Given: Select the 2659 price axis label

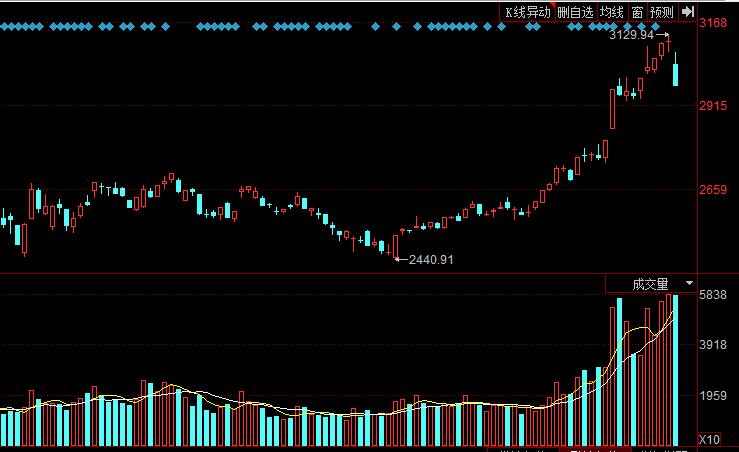Looking at the screenshot, I should [714, 189].
